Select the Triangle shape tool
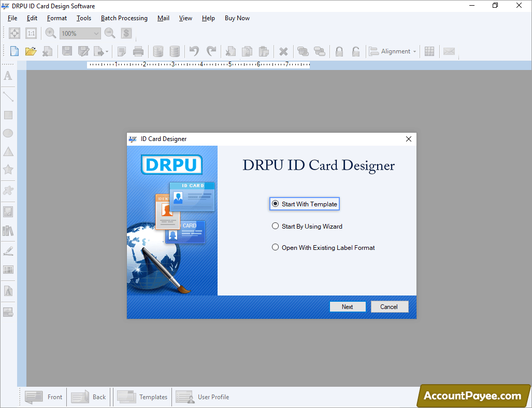 click(8, 151)
